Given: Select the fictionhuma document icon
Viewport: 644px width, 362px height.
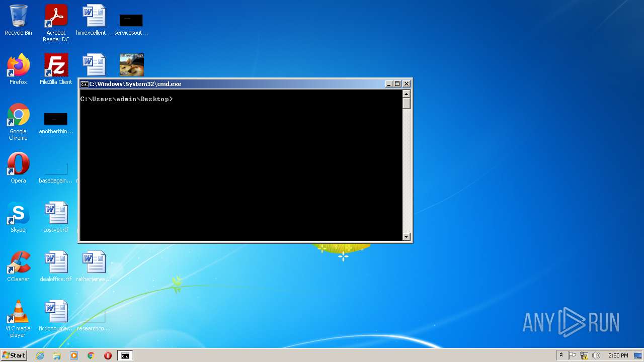Looking at the screenshot, I should [56, 316].
